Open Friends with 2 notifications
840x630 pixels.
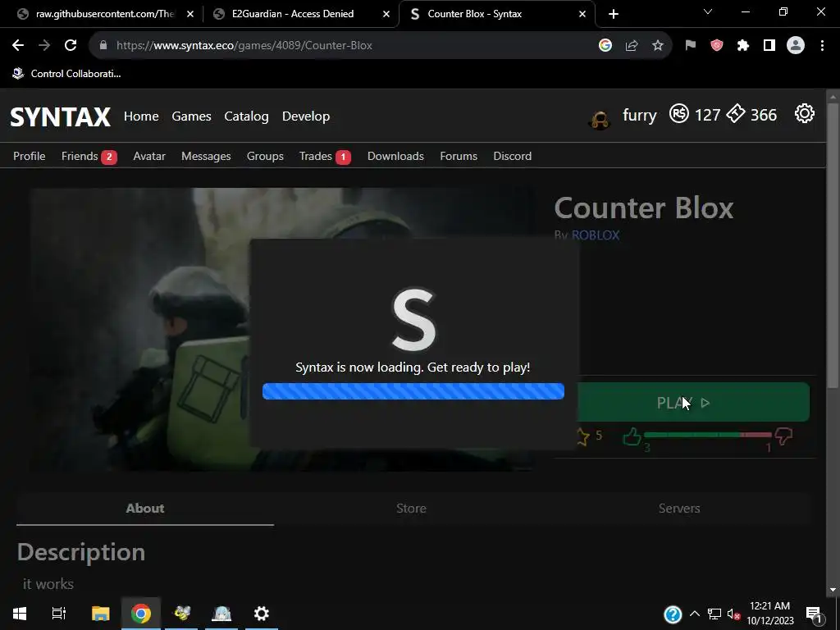pyautogui.click(x=89, y=157)
